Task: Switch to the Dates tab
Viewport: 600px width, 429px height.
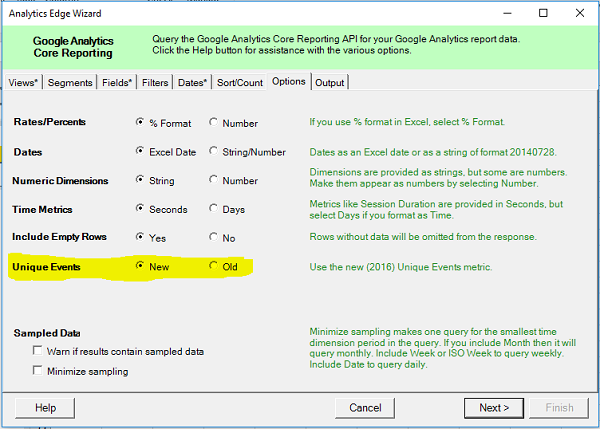Action: pyautogui.click(x=192, y=82)
